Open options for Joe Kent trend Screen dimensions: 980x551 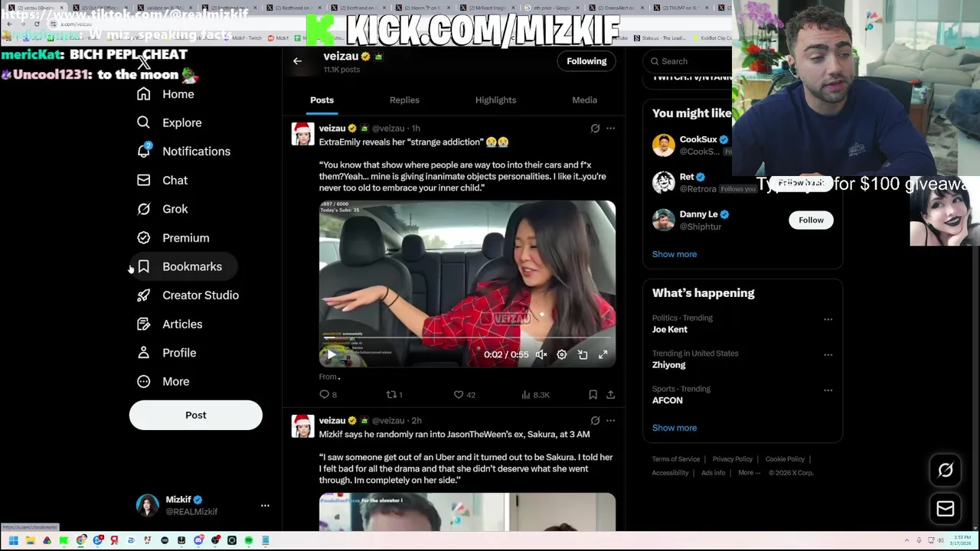point(828,320)
